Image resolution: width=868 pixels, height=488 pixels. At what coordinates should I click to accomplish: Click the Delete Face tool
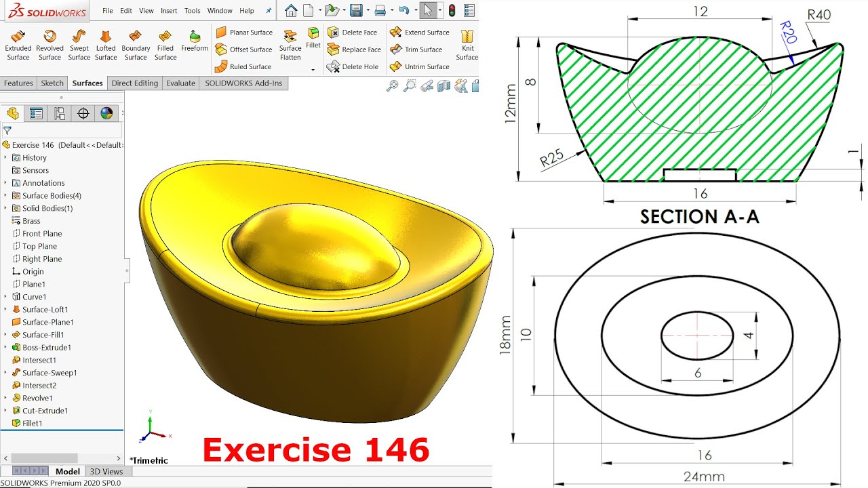352,33
